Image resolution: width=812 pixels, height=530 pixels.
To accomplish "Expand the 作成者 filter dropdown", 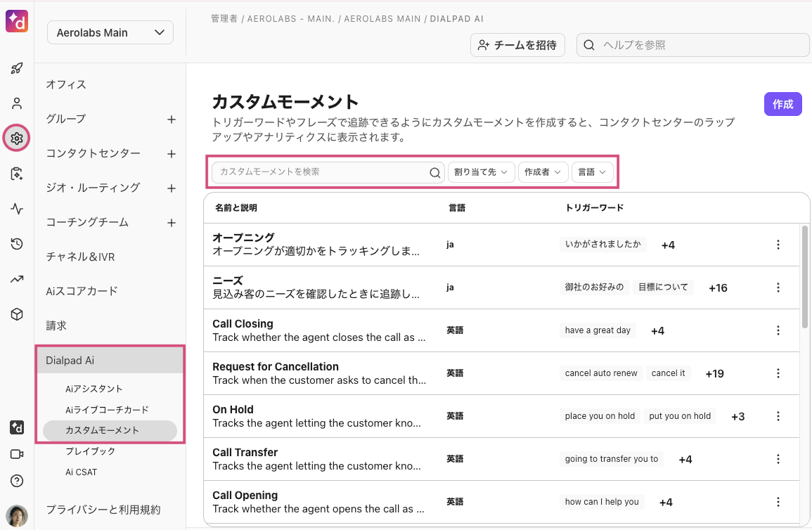I will (542, 172).
